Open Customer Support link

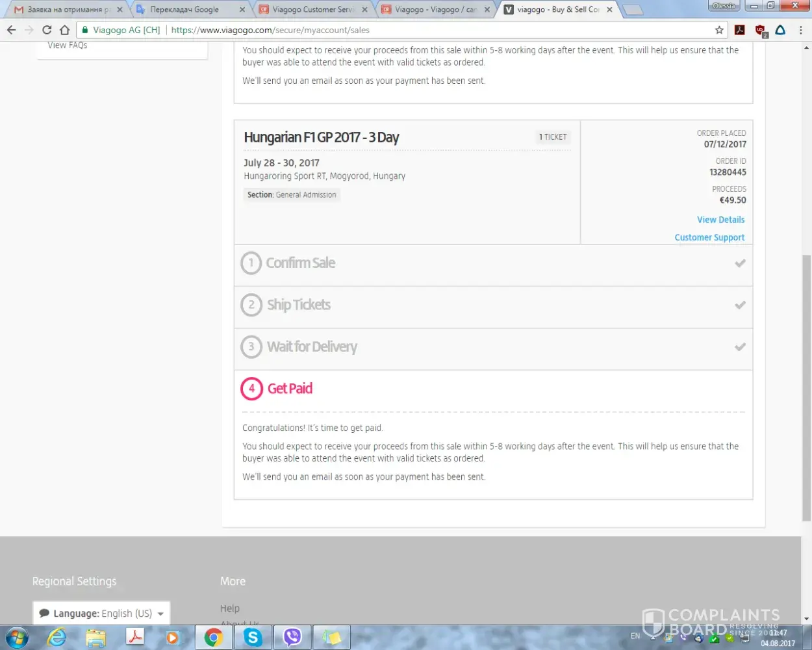click(709, 237)
